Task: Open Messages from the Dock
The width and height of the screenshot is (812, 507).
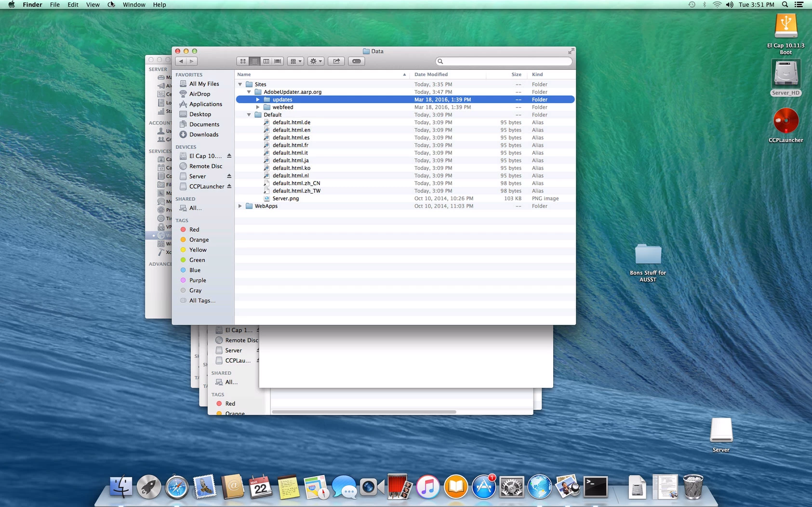Action: (x=344, y=487)
